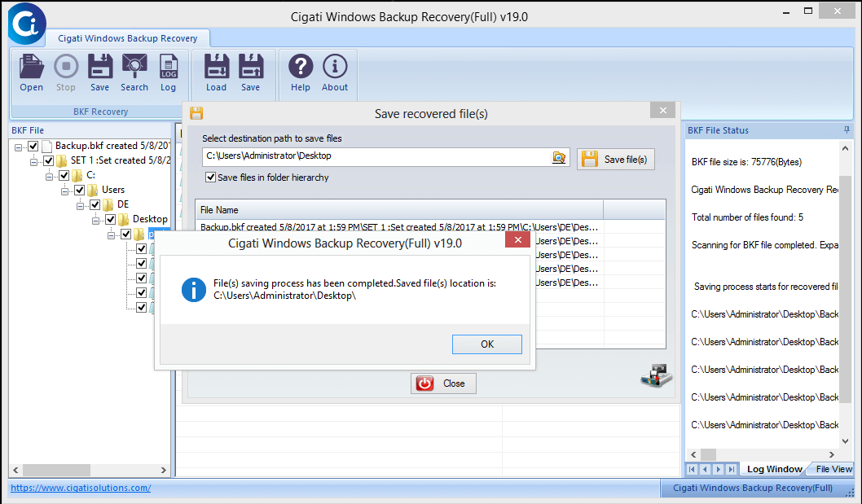
Task: Click scroll right arrow in BKF File tree
Action: tap(163, 470)
